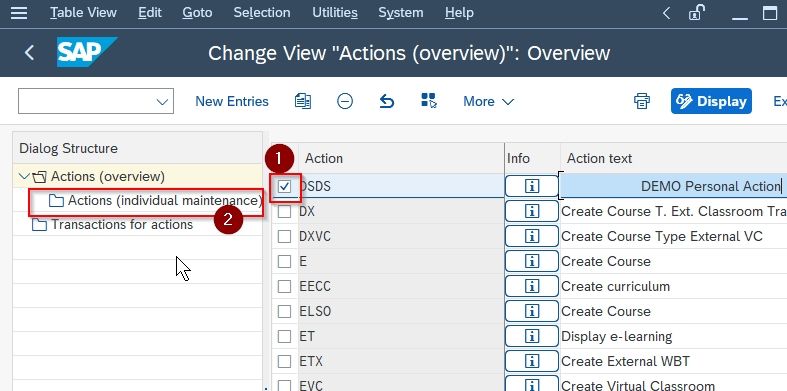Check the DX row checkbox
Viewport: 787px width, 391px height.
tap(285, 211)
